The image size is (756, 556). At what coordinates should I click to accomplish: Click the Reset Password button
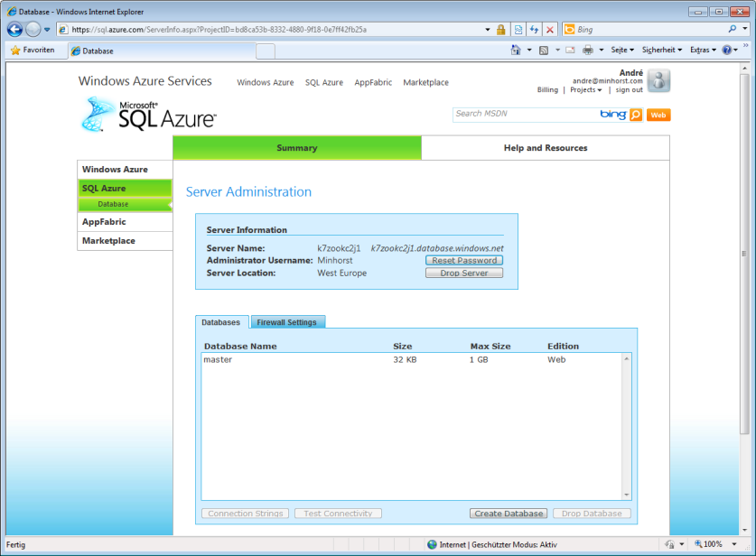tap(464, 260)
